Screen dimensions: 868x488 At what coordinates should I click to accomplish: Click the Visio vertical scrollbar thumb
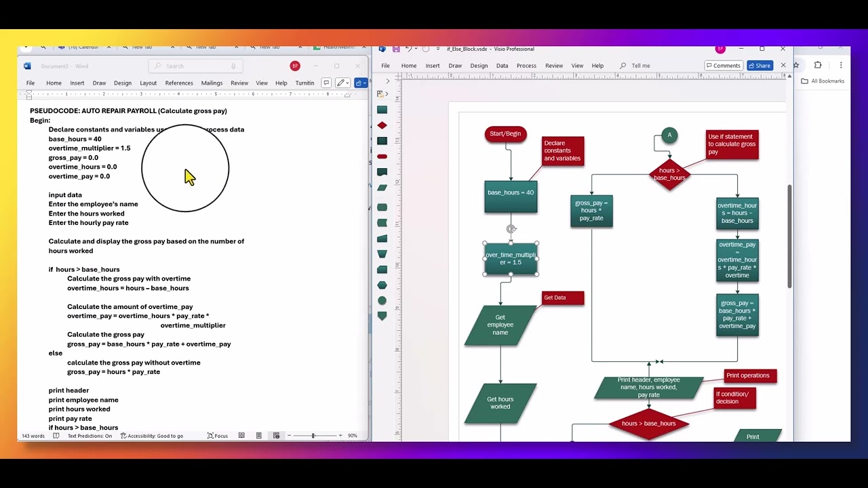click(789, 235)
